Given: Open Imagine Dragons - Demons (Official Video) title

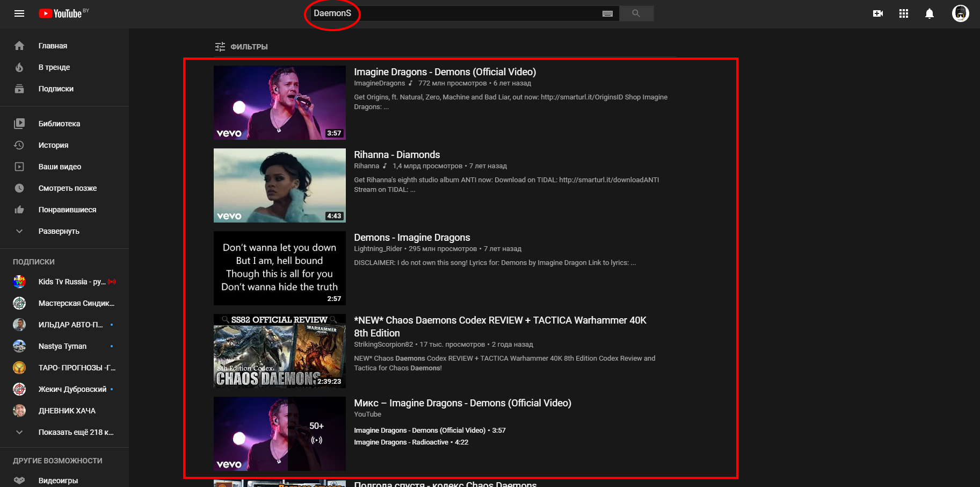Looking at the screenshot, I should [x=445, y=72].
